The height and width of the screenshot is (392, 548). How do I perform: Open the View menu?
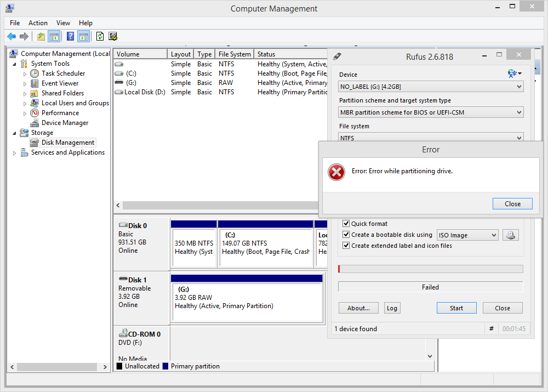click(63, 23)
